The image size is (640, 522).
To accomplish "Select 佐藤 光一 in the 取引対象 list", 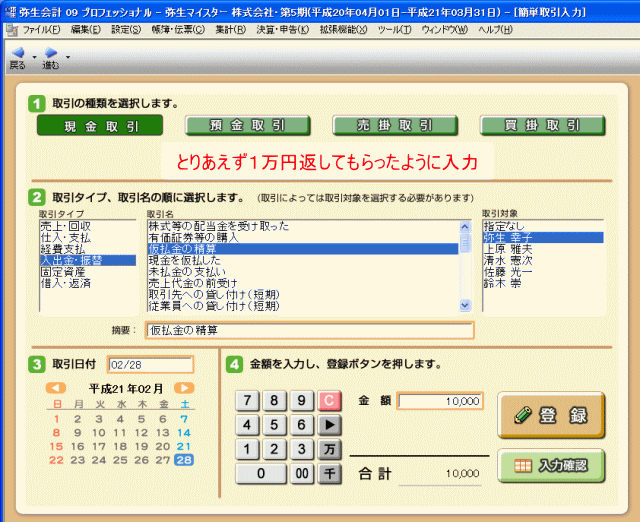I will click(x=543, y=272).
